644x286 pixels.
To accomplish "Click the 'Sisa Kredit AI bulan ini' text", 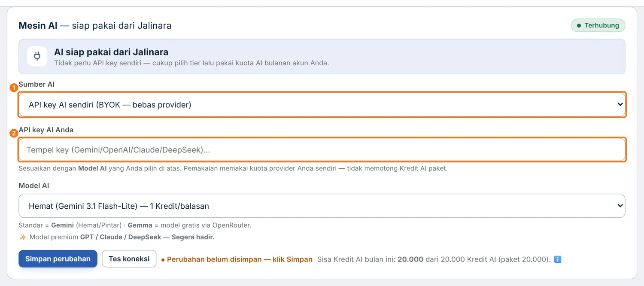I will [x=434, y=259].
